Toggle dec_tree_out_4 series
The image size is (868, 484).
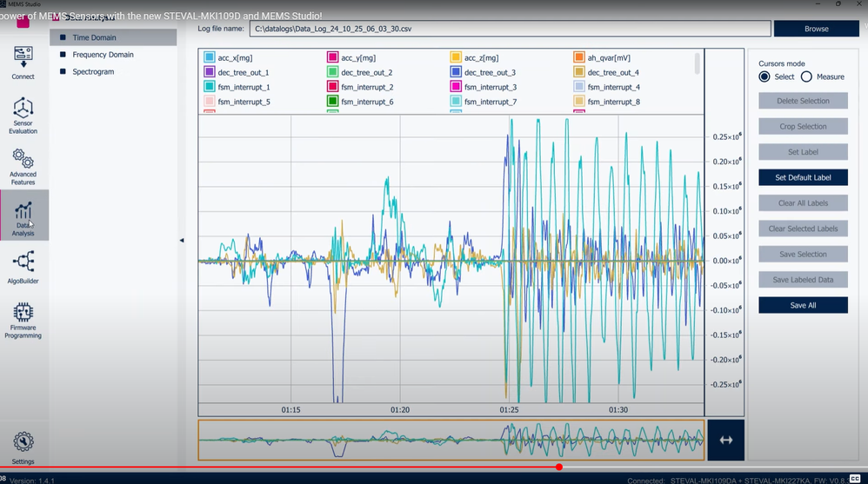[579, 72]
